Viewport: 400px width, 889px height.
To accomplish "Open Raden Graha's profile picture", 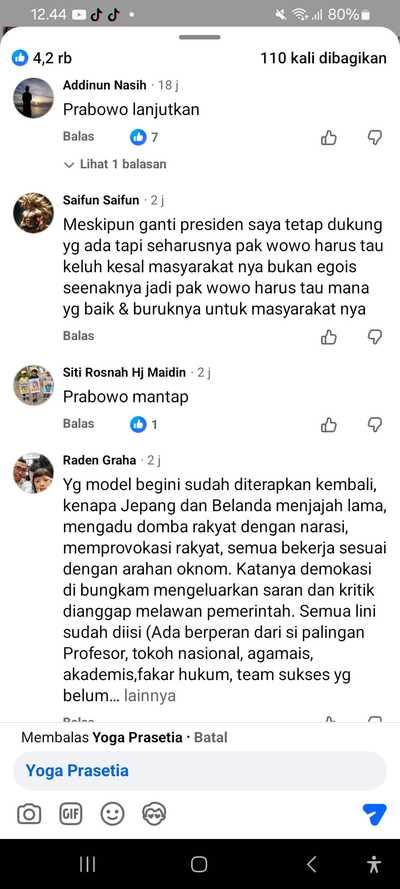I will click(x=33, y=473).
